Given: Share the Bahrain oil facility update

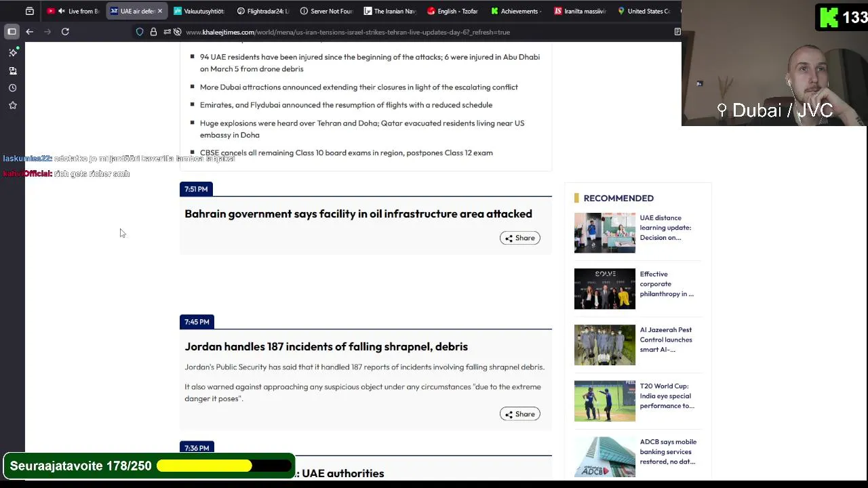Looking at the screenshot, I should pos(519,238).
